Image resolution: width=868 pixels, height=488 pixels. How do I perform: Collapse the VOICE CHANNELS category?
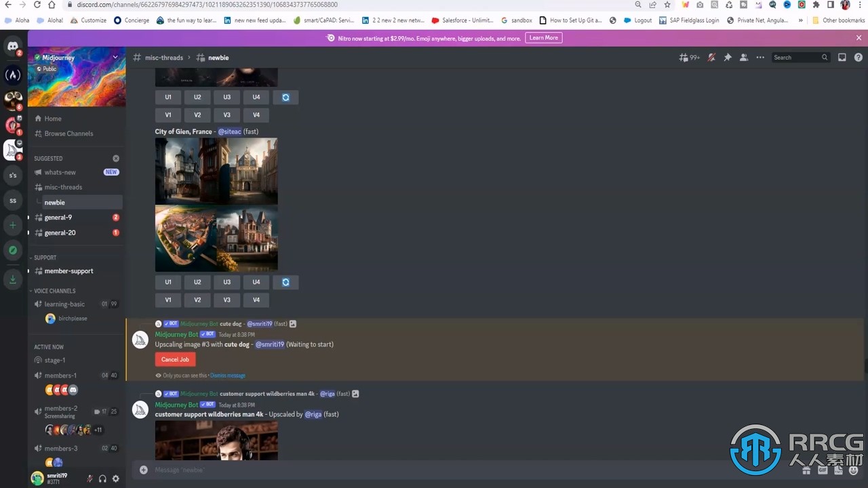(54, 291)
